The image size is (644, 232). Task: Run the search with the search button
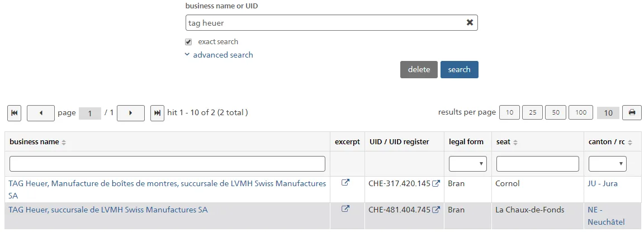459,69
